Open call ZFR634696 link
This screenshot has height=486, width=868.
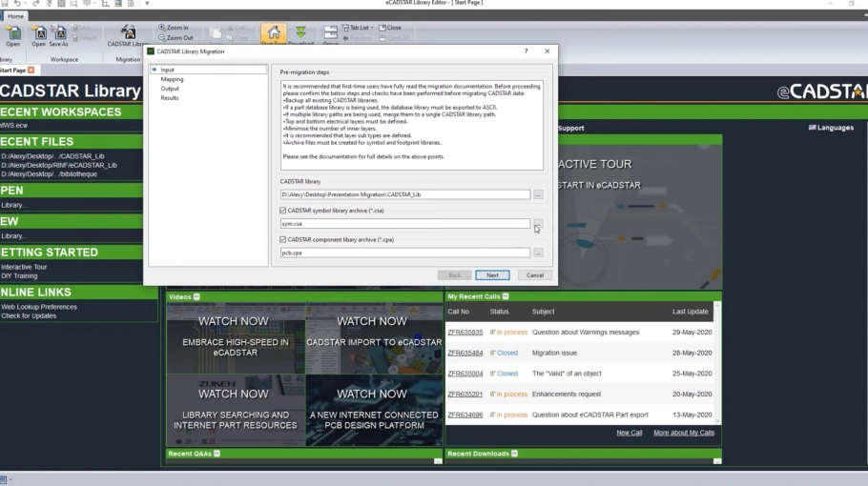[x=465, y=415]
